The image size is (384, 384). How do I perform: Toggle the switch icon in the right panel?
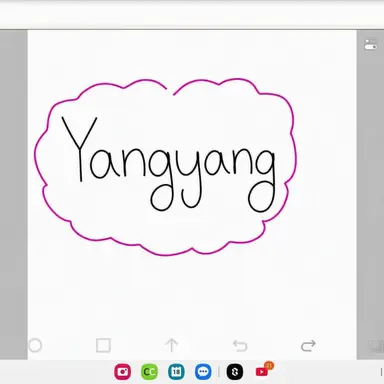pyautogui.click(x=371, y=45)
